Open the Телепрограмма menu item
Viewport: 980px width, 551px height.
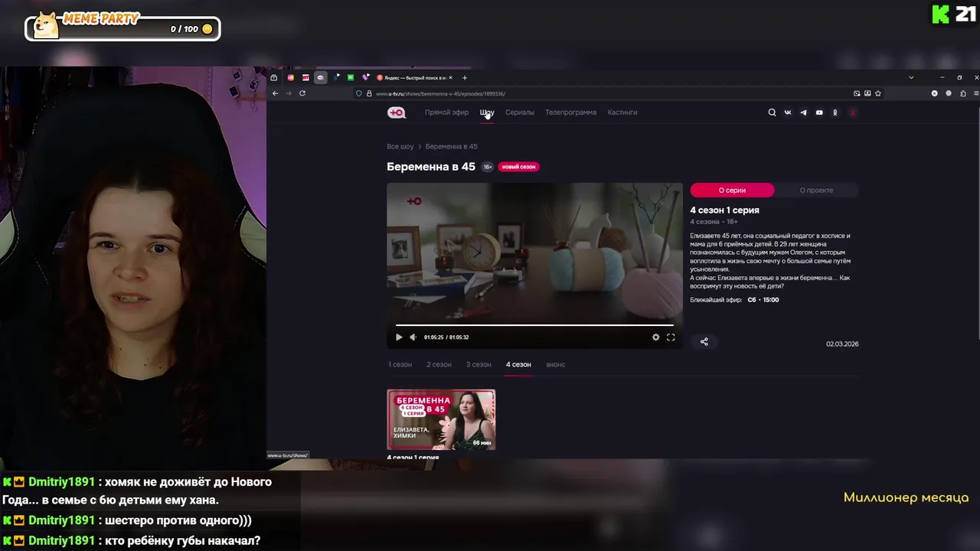(x=570, y=112)
